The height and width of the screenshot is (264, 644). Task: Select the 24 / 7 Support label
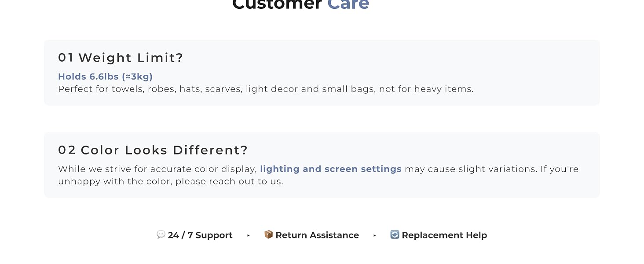coord(200,235)
